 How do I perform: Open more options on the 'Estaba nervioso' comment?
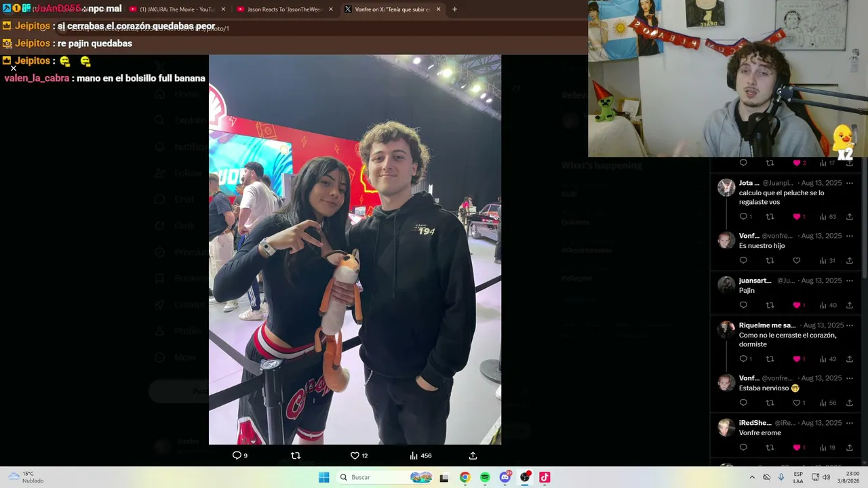849,378
